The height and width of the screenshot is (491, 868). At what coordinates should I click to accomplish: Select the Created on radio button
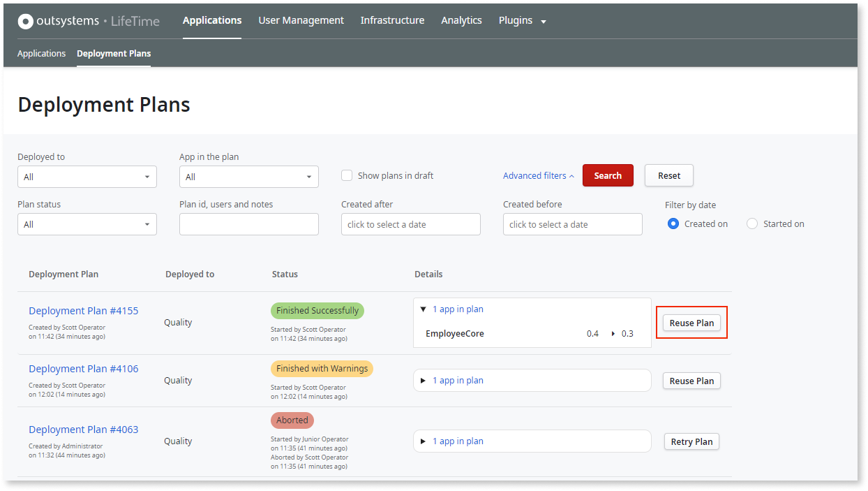pyautogui.click(x=673, y=223)
